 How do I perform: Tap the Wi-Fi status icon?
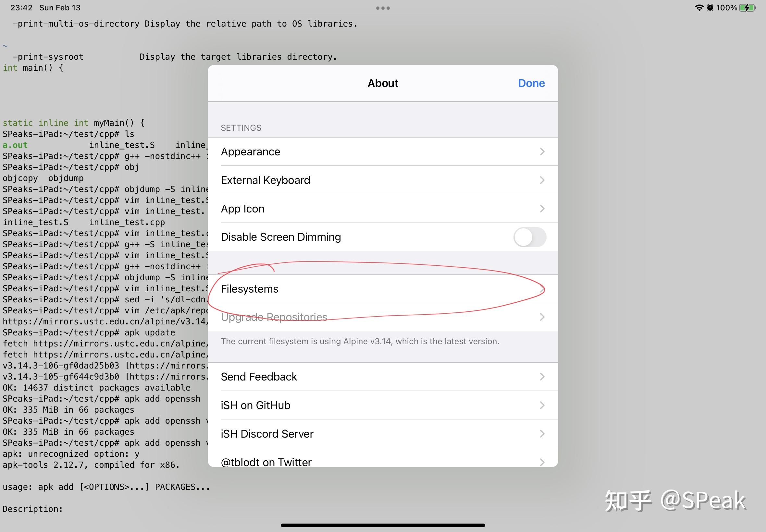(x=700, y=7)
